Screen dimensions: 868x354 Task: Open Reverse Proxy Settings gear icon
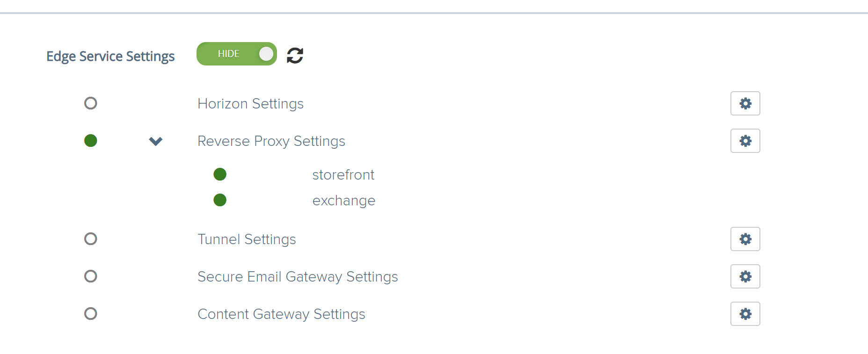point(745,141)
